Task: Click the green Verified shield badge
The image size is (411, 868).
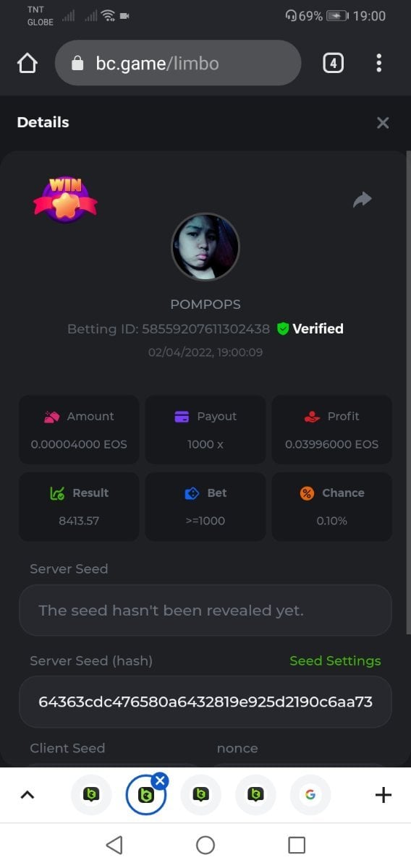Action: [x=283, y=329]
